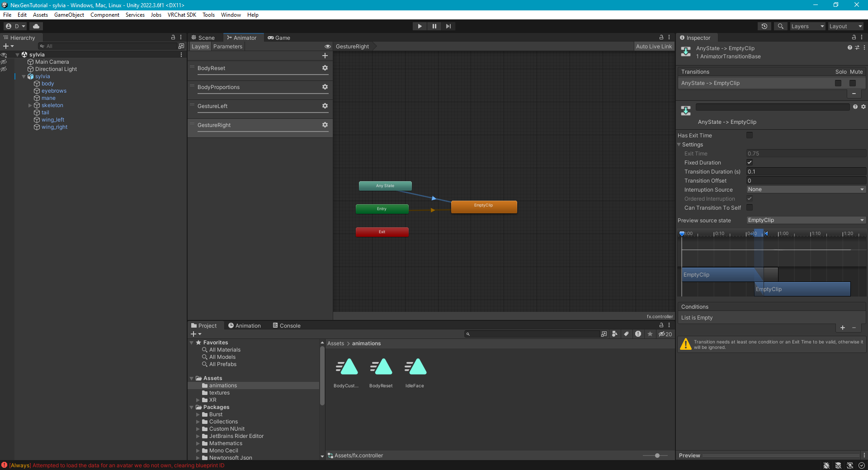The image size is (868, 470).
Task: Click Auto Live Link toggle
Action: click(x=654, y=47)
